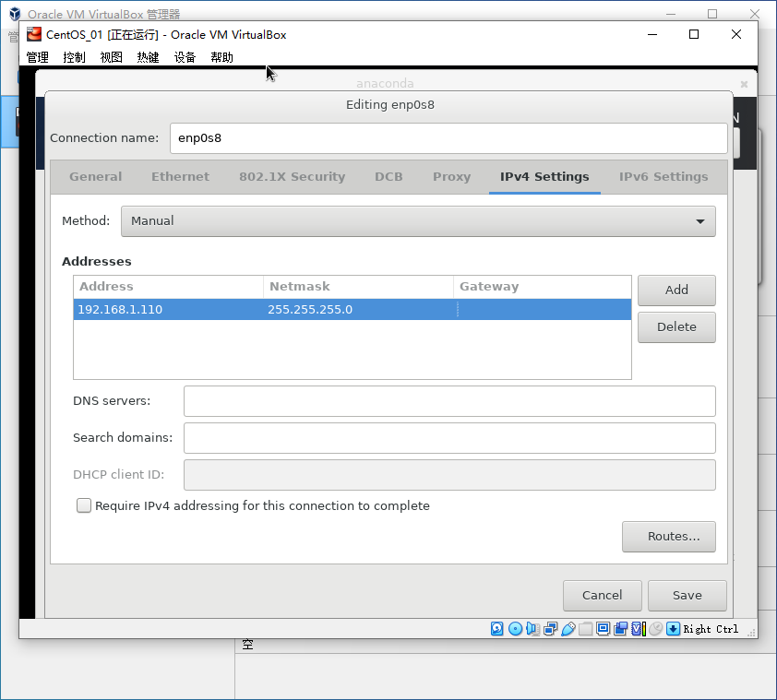The image size is (777, 700).
Task: Switch to the 802.1X Security tab
Action: tap(292, 177)
